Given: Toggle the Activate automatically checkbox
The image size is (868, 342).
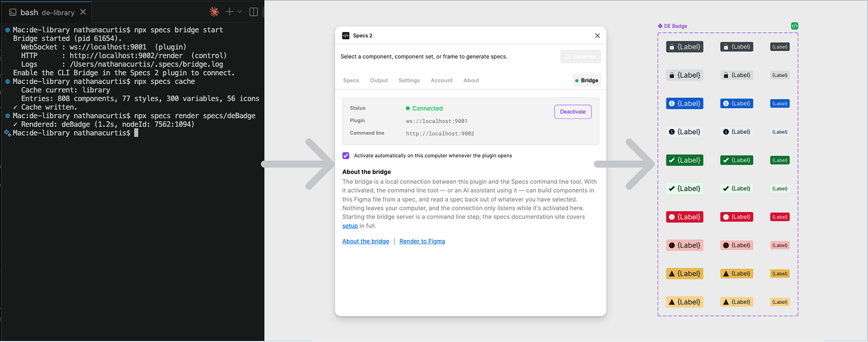Looking at the screenshot, I should pos(346,155).
